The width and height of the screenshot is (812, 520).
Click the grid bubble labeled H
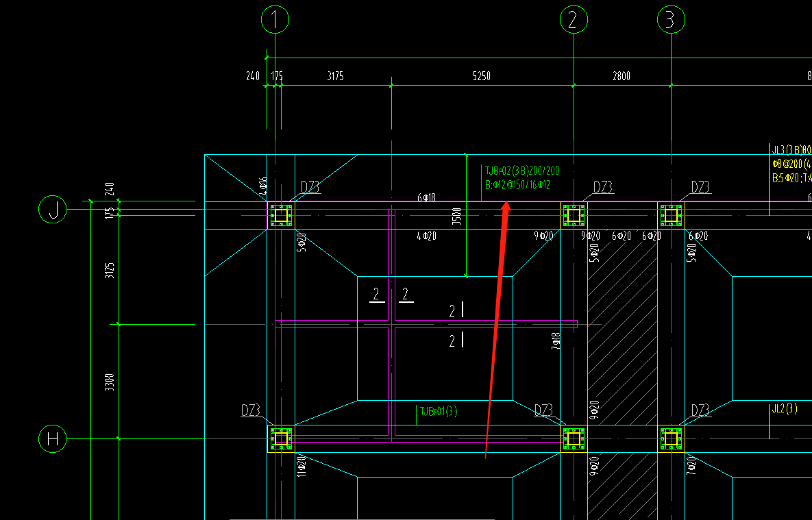point(52,438)
